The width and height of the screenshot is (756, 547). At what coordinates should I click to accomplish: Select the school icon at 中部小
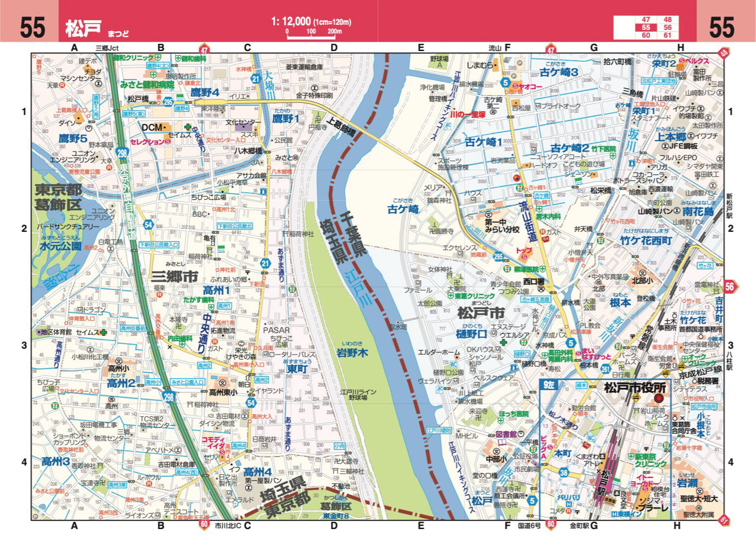point(496,452)
